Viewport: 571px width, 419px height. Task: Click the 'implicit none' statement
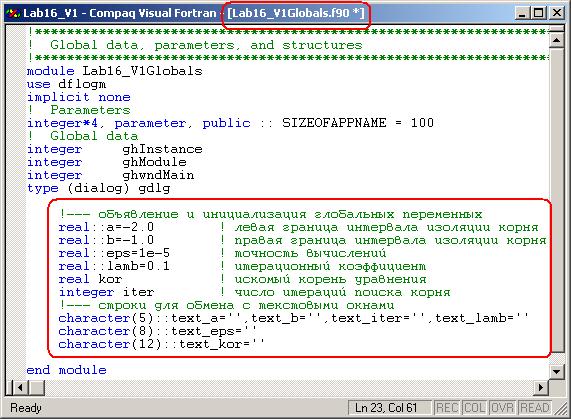[x=79, y=97]
